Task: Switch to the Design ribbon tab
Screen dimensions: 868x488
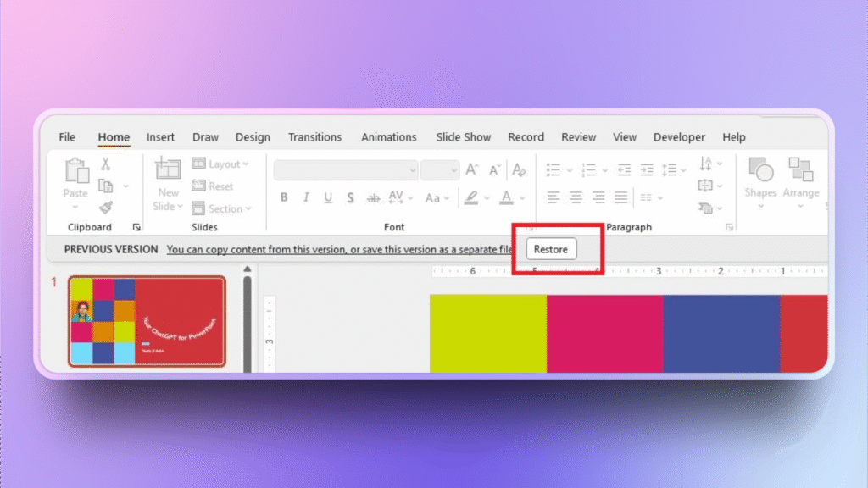Action: point(253,136)
